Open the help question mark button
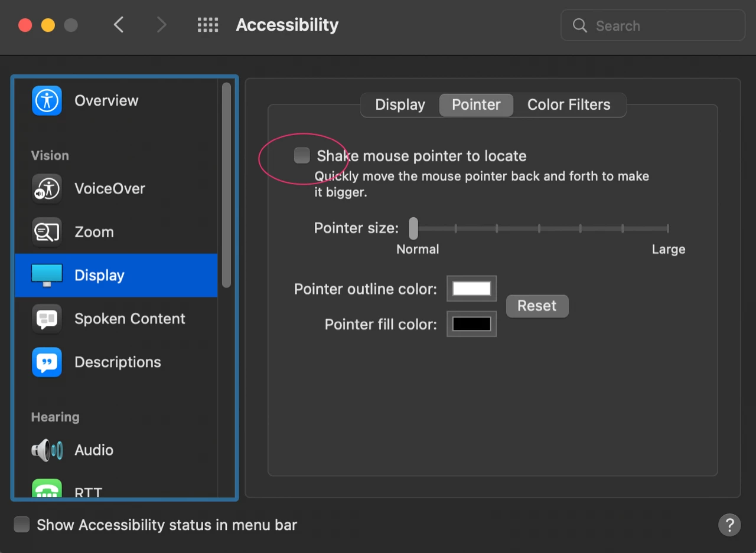The height and width of the screenshot is (553, 756). coord(729,524)
